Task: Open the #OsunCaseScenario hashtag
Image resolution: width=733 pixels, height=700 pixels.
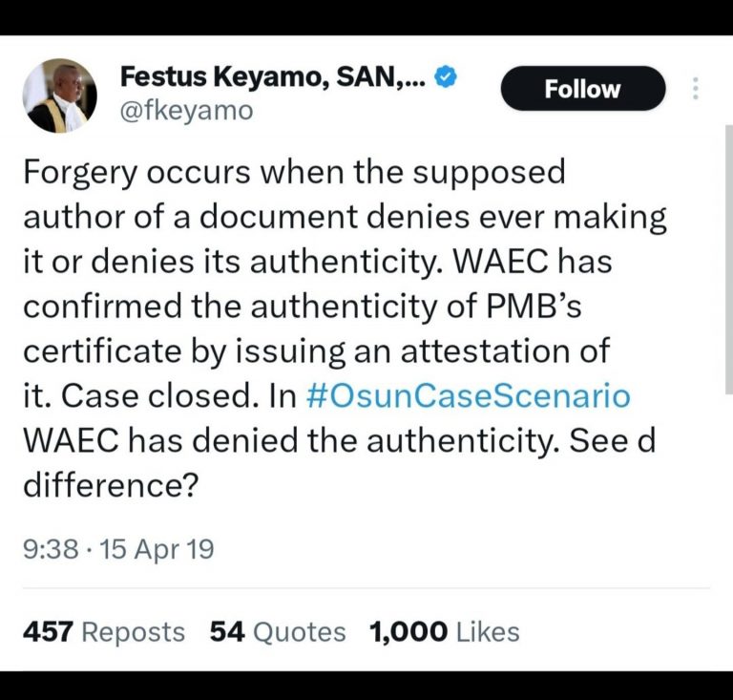Action: [x=471, y=395]
